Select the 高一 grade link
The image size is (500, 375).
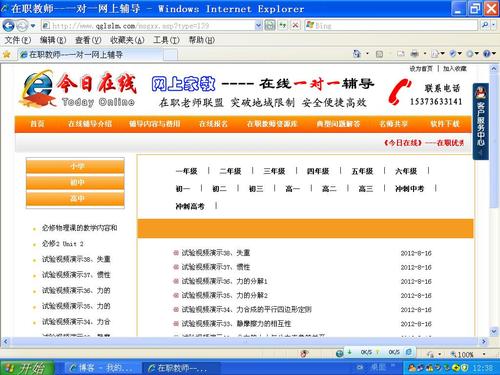(x=293, y=189)
